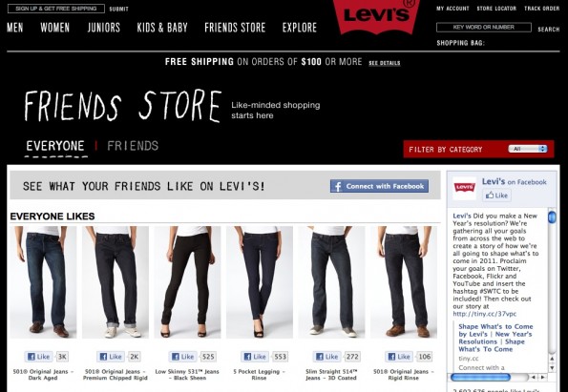Viewport: 568px width, 392px height.
Task: Like the 501 Original Jeans Rigid Rinse
Action: tap(399, 357)
